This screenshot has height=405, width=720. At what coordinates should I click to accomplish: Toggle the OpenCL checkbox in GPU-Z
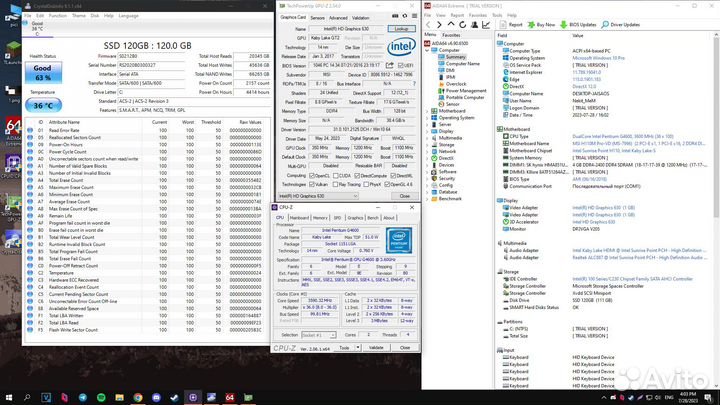coord(312,176)
